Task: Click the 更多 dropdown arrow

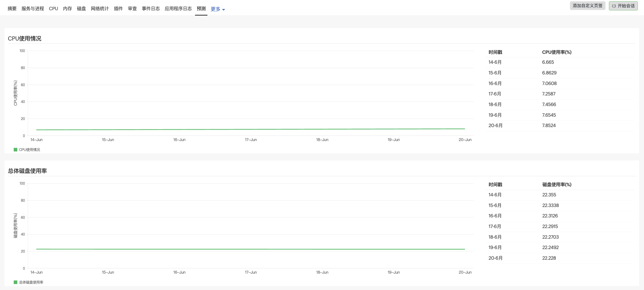Action: click(224, 10)
